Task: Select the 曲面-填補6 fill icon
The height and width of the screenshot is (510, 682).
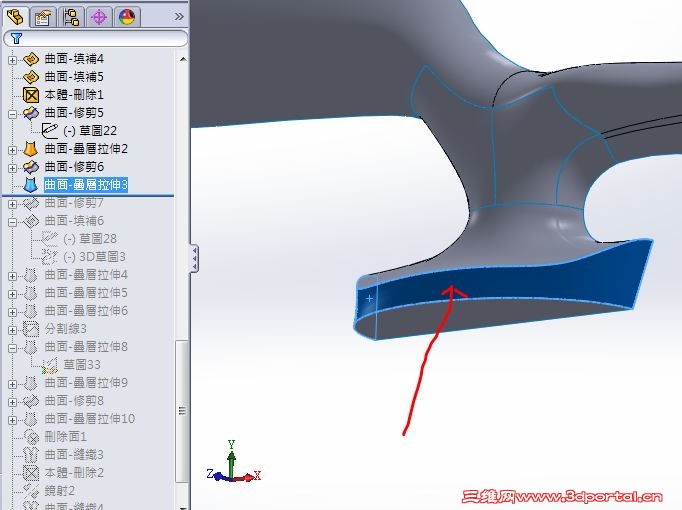Action: click(31, 221)
